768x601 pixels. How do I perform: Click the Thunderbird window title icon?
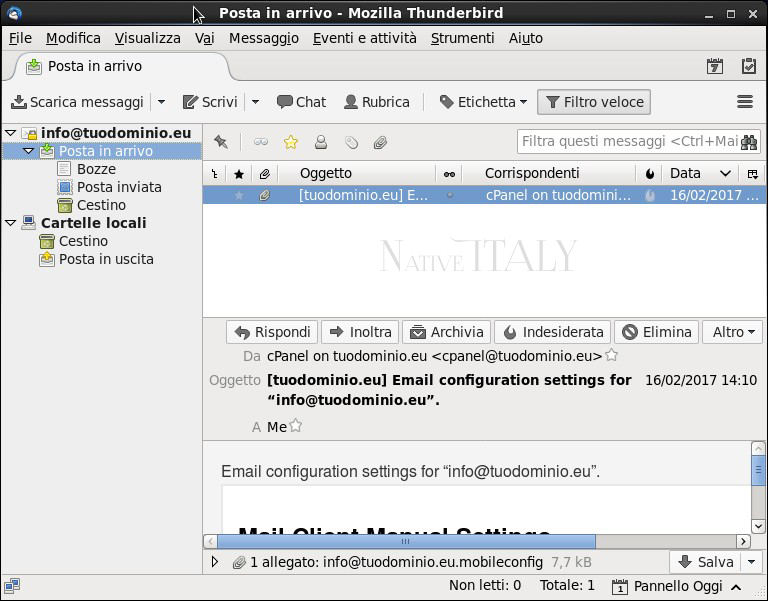click(14, 13)
